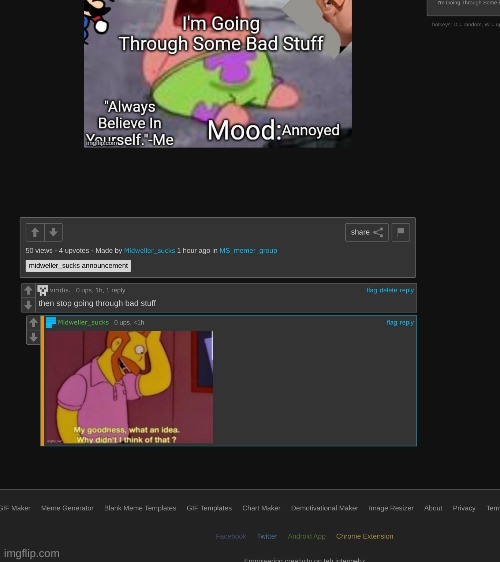Open the Simpsons reaction image in the reply
This screenshot has width=500, height=562.
coord(129,387)
